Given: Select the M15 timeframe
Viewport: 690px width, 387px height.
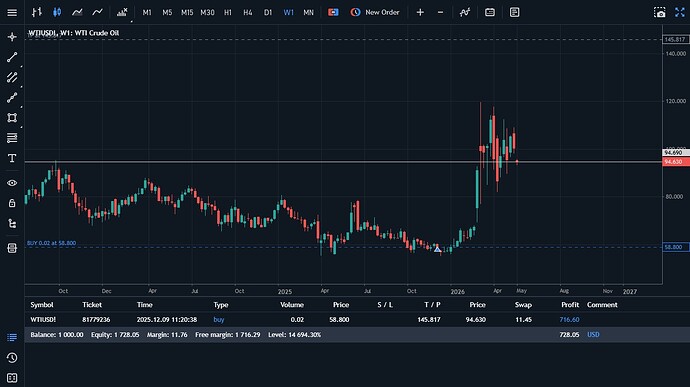Looking at the screenshot, I should (x=187, y=12).
